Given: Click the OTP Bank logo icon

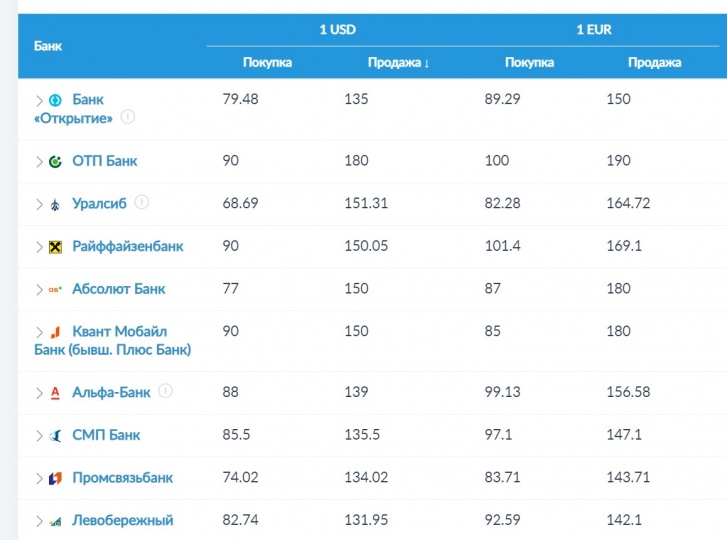Looking at the screenshot, I should [x=56, y=161].
